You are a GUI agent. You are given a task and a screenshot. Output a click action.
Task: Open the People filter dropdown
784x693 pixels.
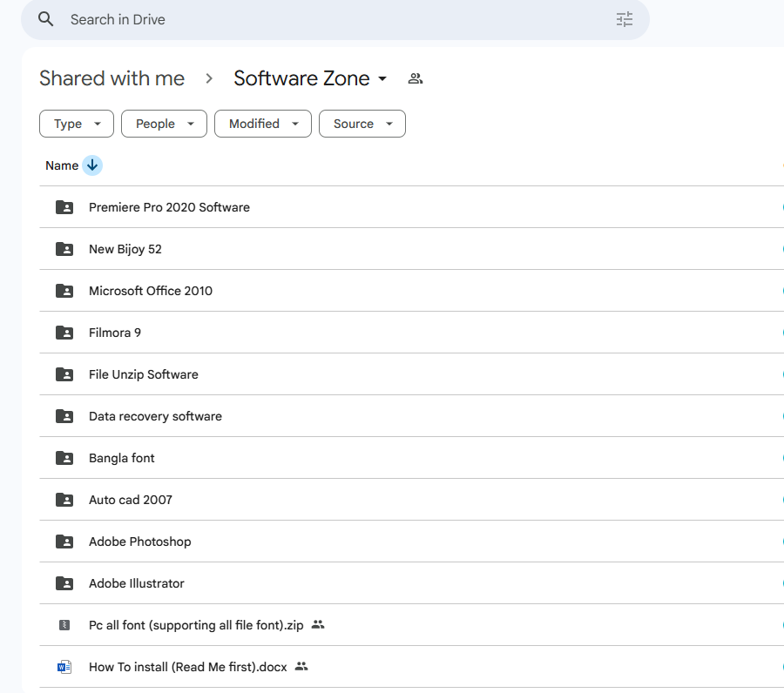point(164,124)
